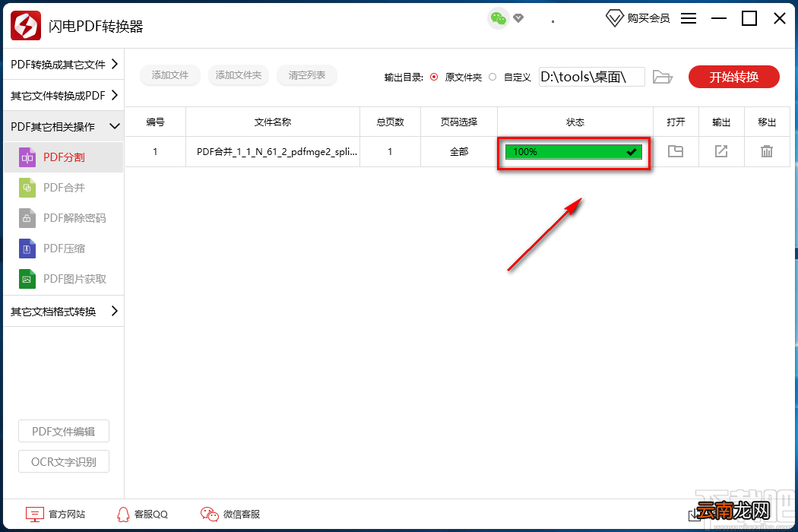Click 页码选择 column header

[x=459, y=122]
